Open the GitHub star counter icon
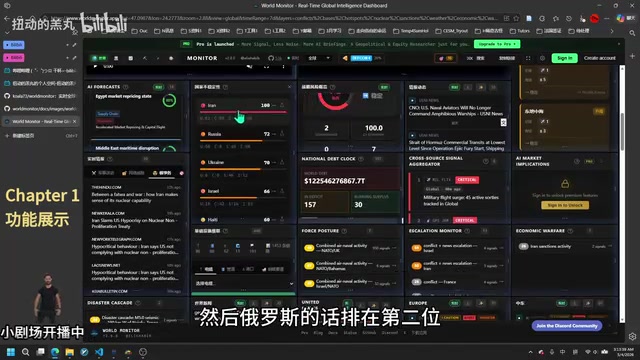 click(271, 58)
